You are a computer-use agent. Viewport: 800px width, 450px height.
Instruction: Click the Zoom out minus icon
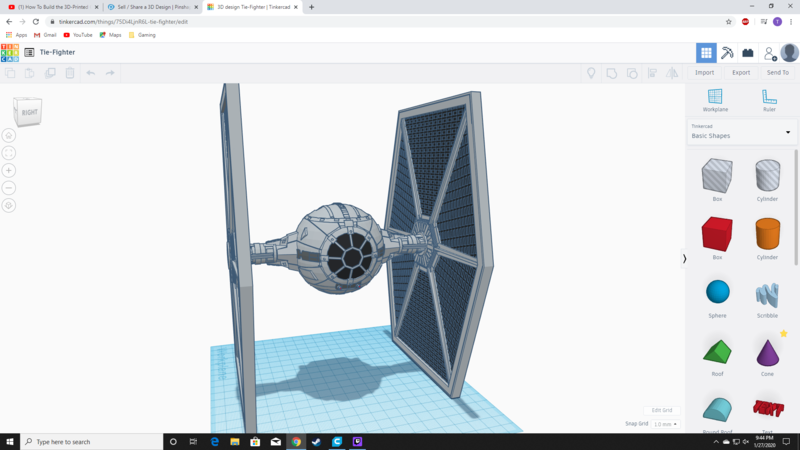pyautogui.click(x=9, y=188)
